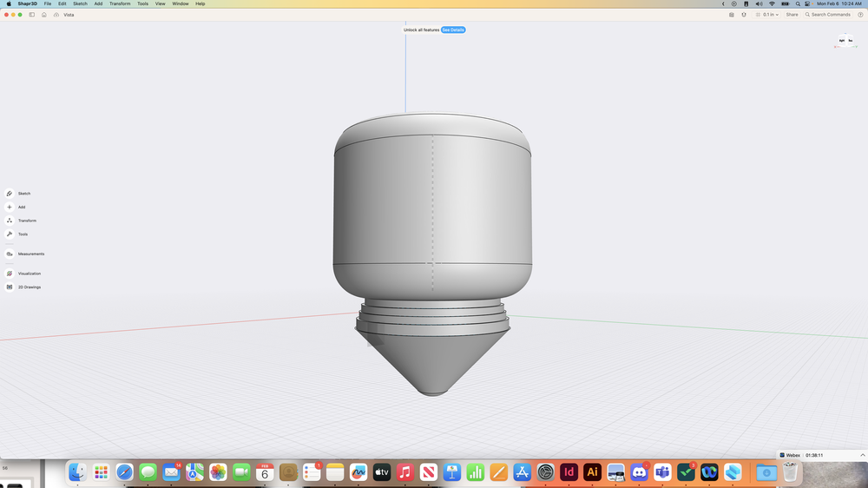Click the Share button

(792, 15)
